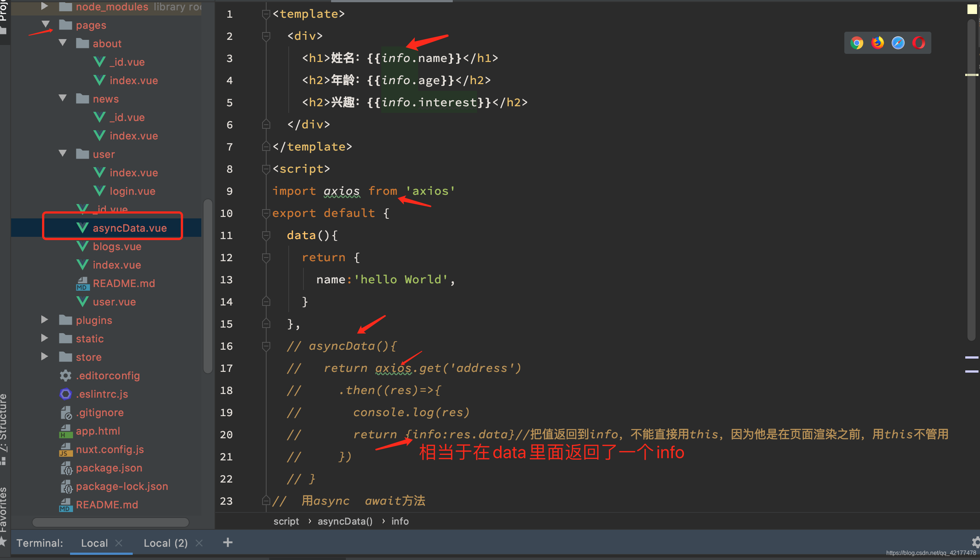
Task: Click the about folder icon
Action: pos(83,43)
